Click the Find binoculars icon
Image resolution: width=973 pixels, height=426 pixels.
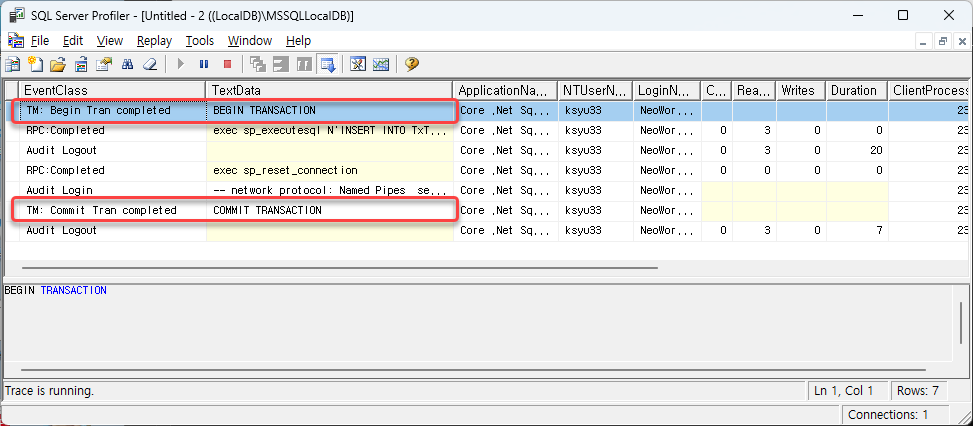(128, 64)
